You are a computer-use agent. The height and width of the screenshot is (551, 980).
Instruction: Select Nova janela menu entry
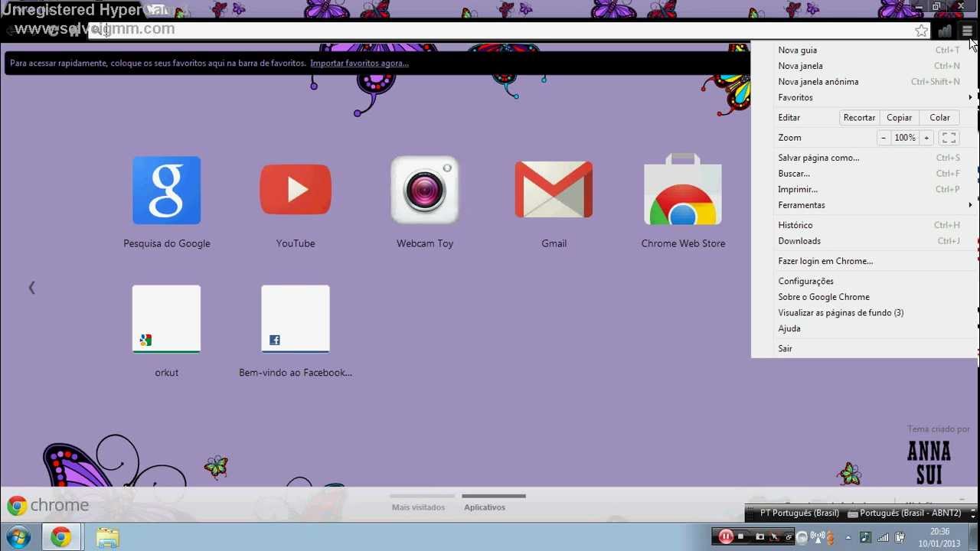(865, 66)
